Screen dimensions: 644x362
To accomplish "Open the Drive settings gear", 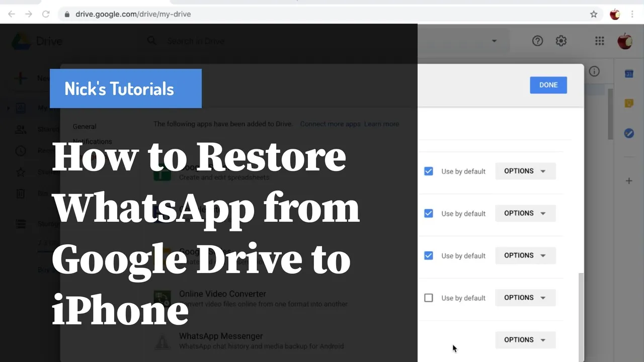I will pos(561,41).
